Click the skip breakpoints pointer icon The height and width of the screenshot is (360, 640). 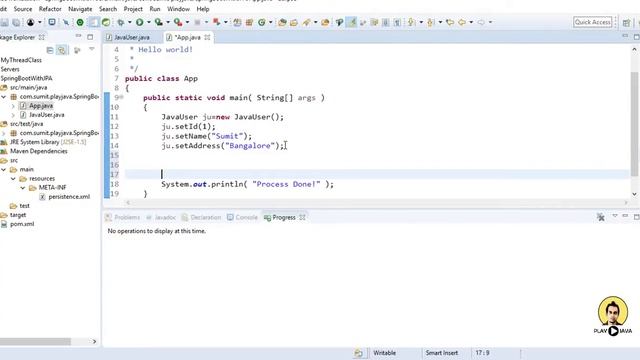coord(66,22)
